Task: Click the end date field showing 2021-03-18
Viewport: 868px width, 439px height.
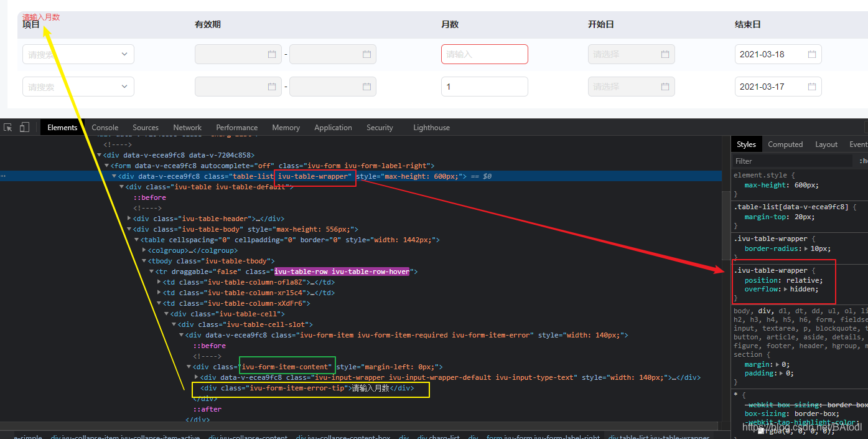Action: coord(778,54)
